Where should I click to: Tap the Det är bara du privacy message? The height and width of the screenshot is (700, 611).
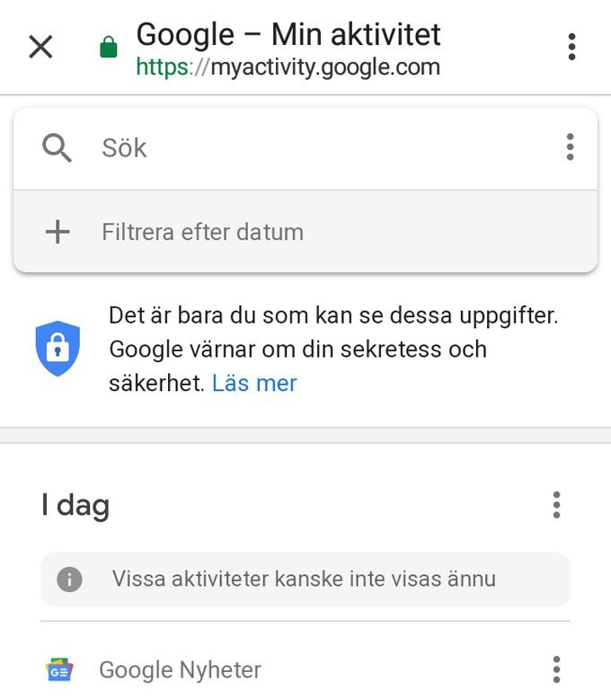coord(334,350)
